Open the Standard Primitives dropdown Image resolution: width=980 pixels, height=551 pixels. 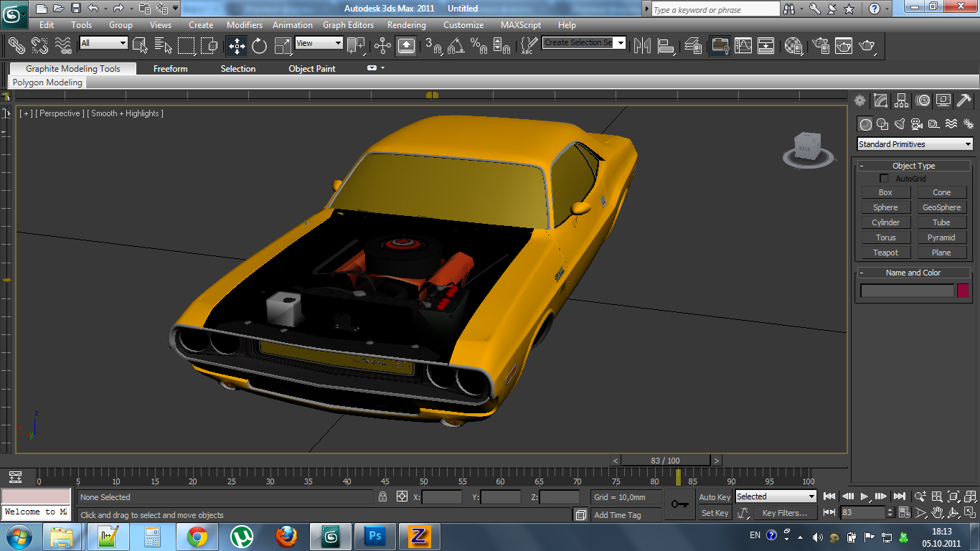tap(915, 144)
